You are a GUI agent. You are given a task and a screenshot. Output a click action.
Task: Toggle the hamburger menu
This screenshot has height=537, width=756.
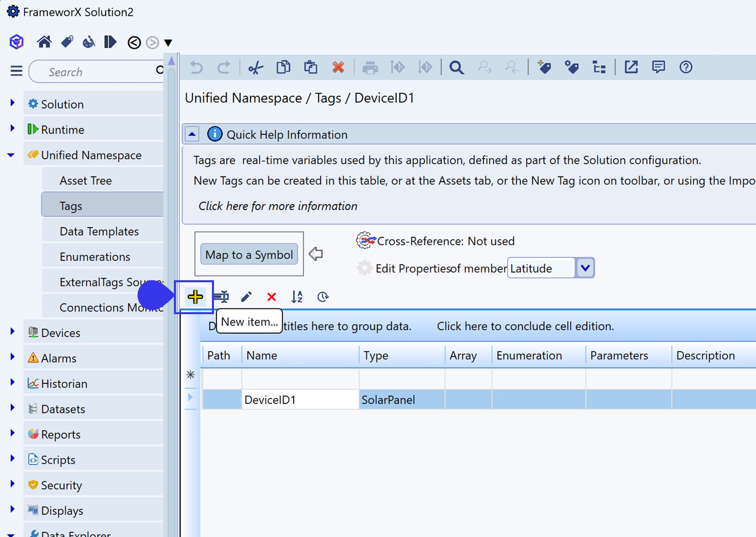tap(16, 71)
